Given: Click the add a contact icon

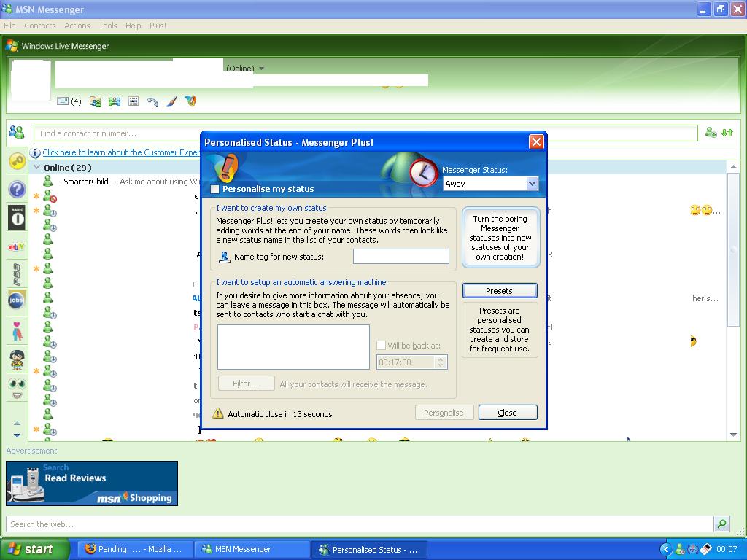Looking at the screenshot, I should pyautogui.click(x=711, y=133).
